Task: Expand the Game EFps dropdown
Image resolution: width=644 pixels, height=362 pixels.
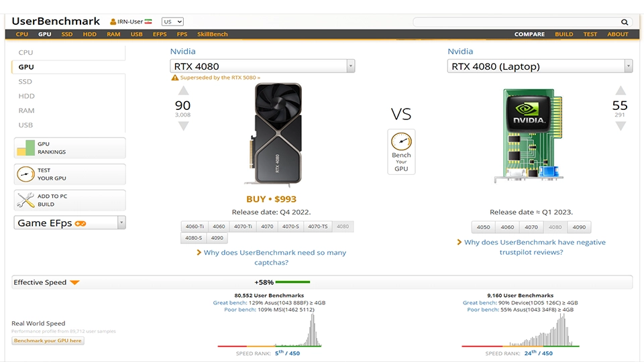Action: (x=121, y=223)
